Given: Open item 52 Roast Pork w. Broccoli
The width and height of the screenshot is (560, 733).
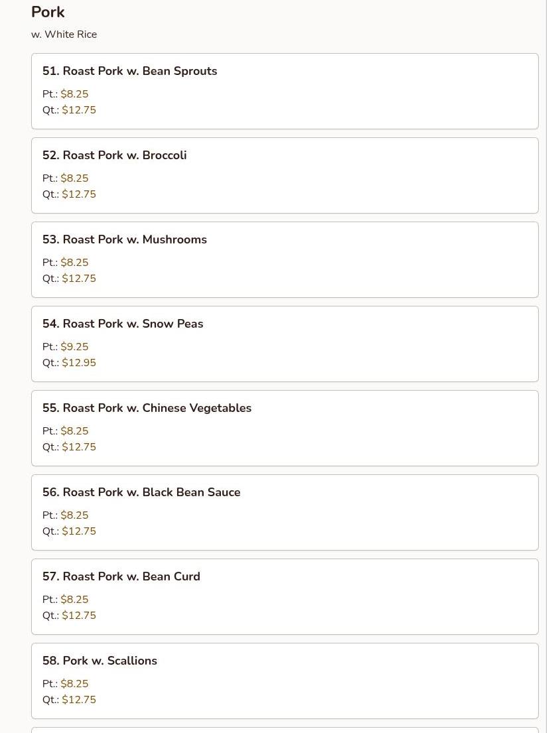Looking at the screenshot, I should [115, 155].
